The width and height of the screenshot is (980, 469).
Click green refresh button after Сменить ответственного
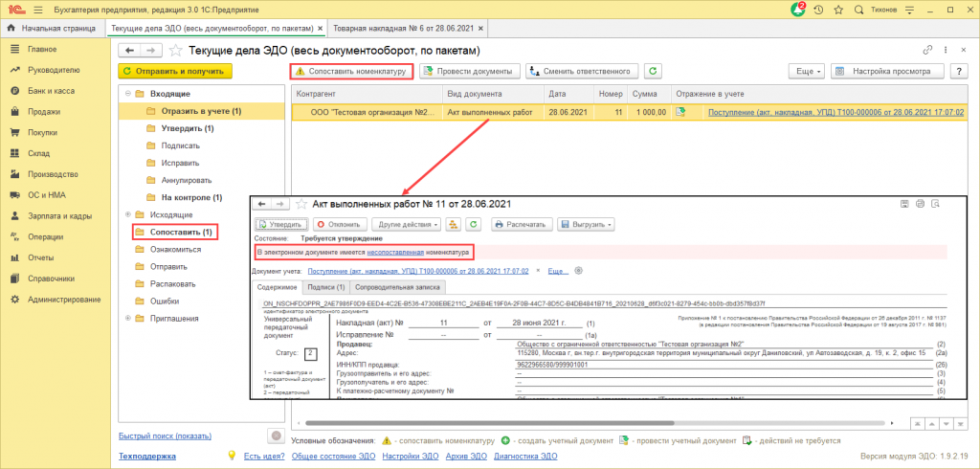click(653, 71)
